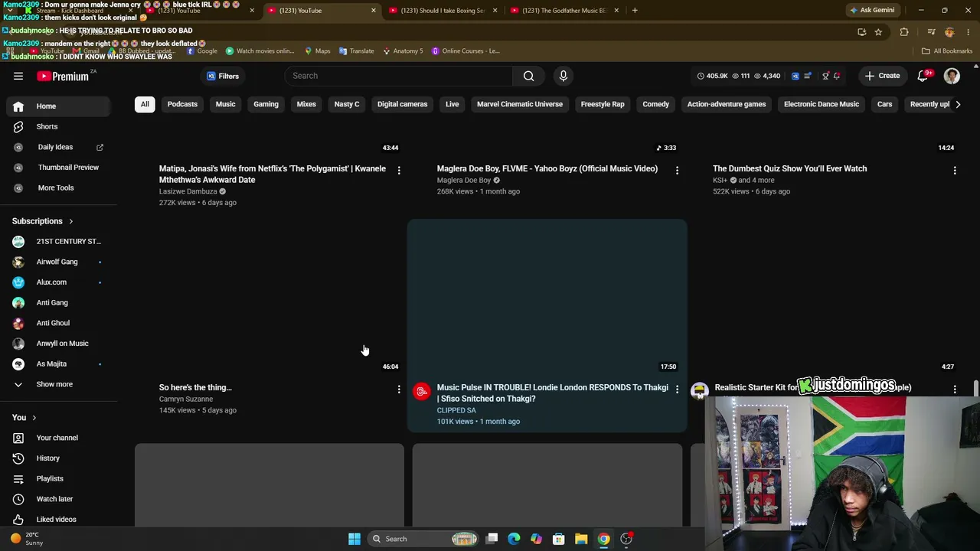
Task: Click the magnifier search button
Action: [x=528, y=76]
